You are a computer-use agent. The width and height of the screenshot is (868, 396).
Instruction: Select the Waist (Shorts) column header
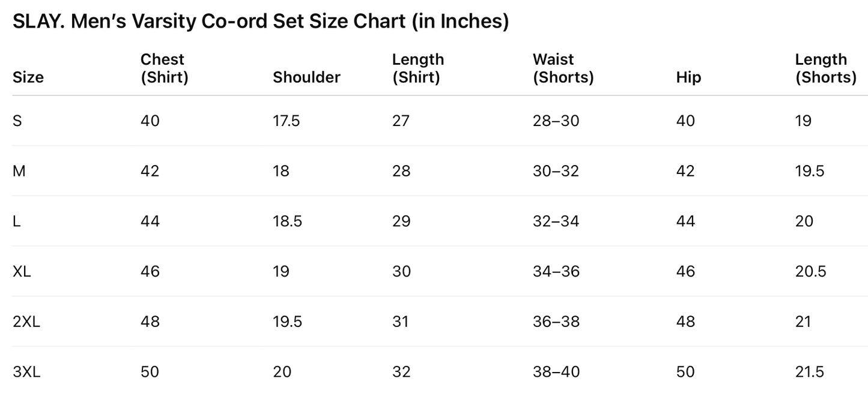[563, 68]
